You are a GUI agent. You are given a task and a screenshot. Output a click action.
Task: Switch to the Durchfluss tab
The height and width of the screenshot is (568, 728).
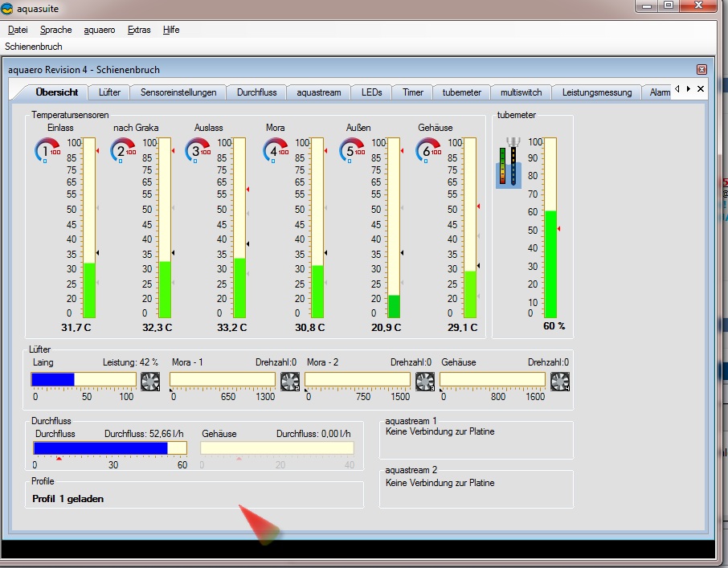[x=257, y=92]
